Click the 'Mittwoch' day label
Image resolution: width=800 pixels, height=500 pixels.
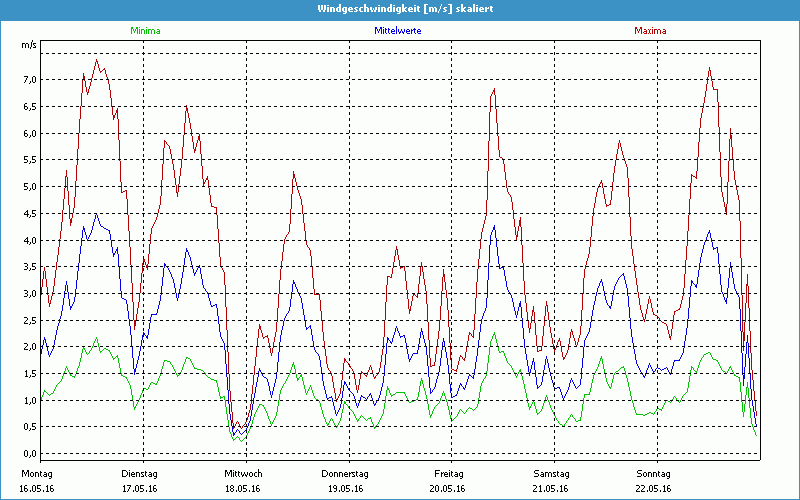[x=243, y=473]
